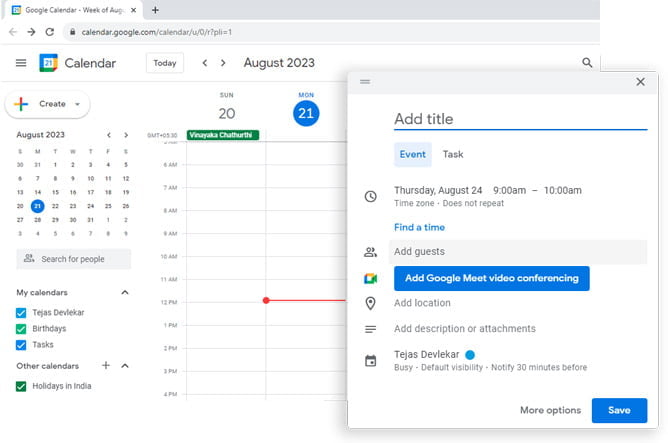
Task: Collapse the Other calendars section
Action: (x=125, y=366)
